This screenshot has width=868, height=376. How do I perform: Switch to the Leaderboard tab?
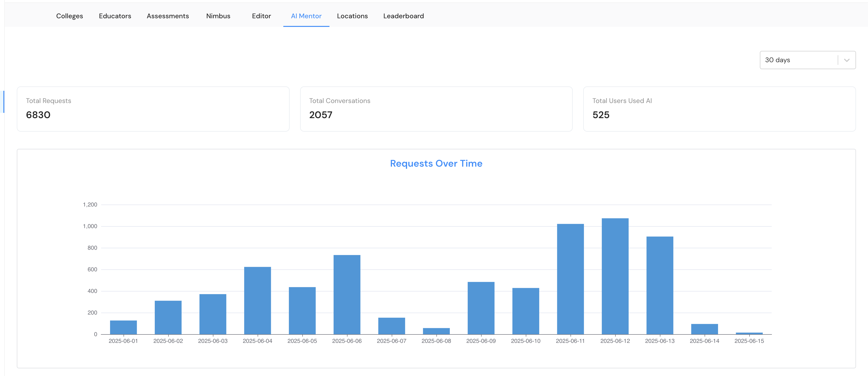[403, 16]
